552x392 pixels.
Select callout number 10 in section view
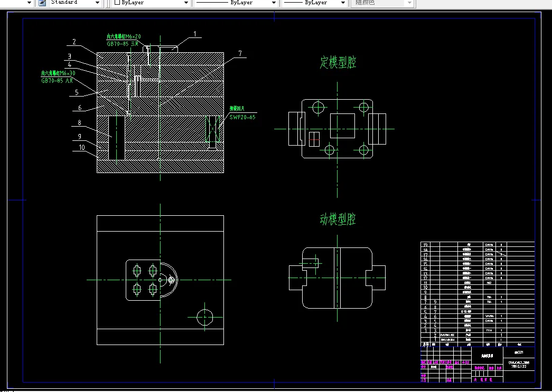click(82, 147)
